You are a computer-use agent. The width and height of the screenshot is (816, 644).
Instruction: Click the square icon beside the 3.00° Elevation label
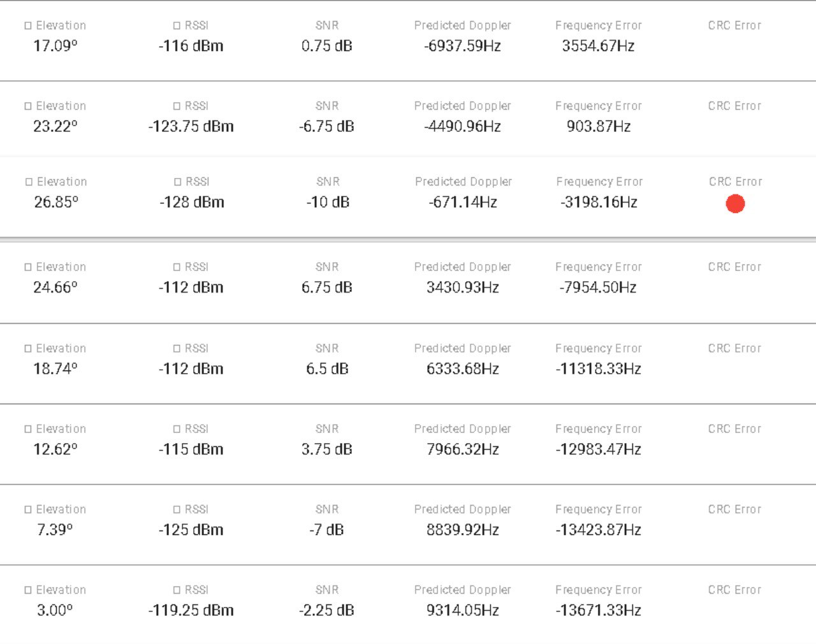28,590
